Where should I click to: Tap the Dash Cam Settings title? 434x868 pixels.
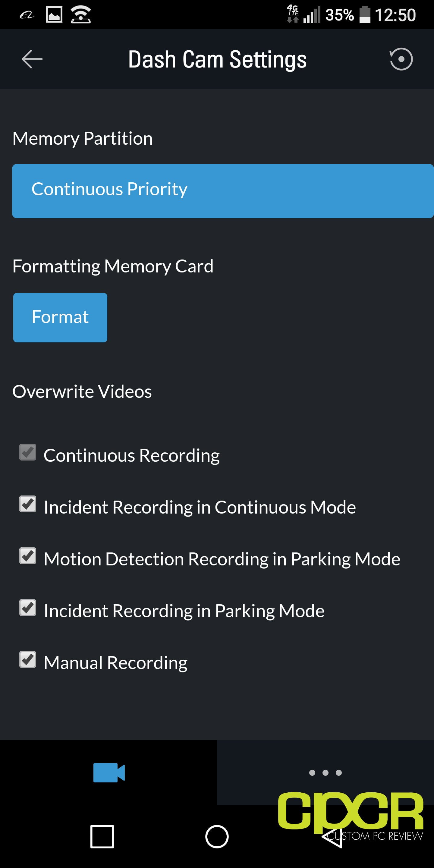(x=217, y=59)
